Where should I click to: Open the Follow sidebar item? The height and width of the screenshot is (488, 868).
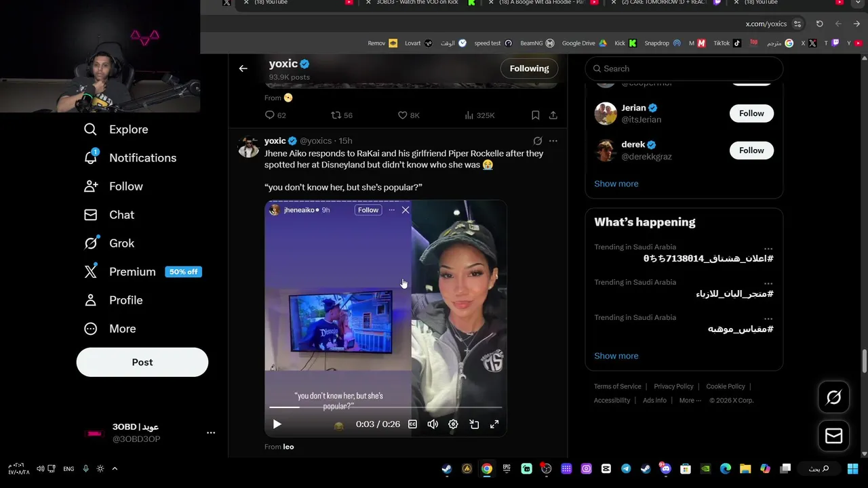coord(113,186)
